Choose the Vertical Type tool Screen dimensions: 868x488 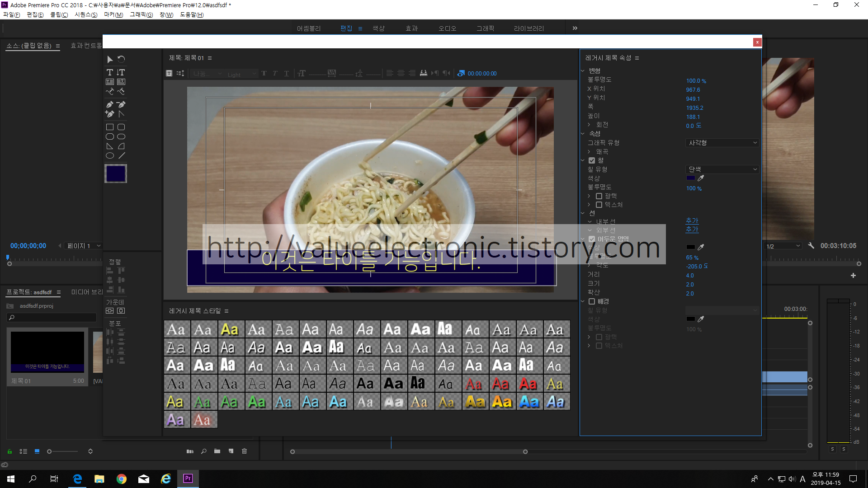(121, 72)
